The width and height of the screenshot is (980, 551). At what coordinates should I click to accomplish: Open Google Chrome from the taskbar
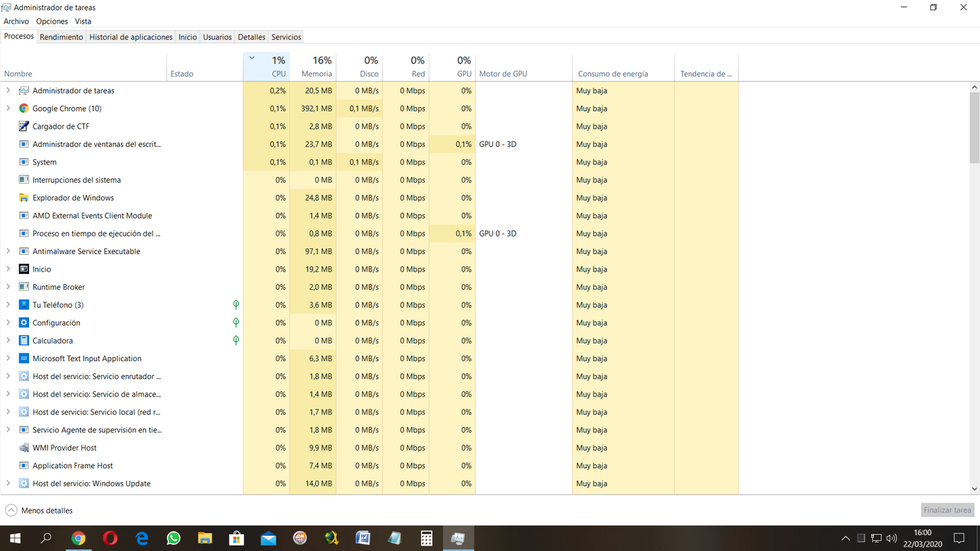point(78,539)
